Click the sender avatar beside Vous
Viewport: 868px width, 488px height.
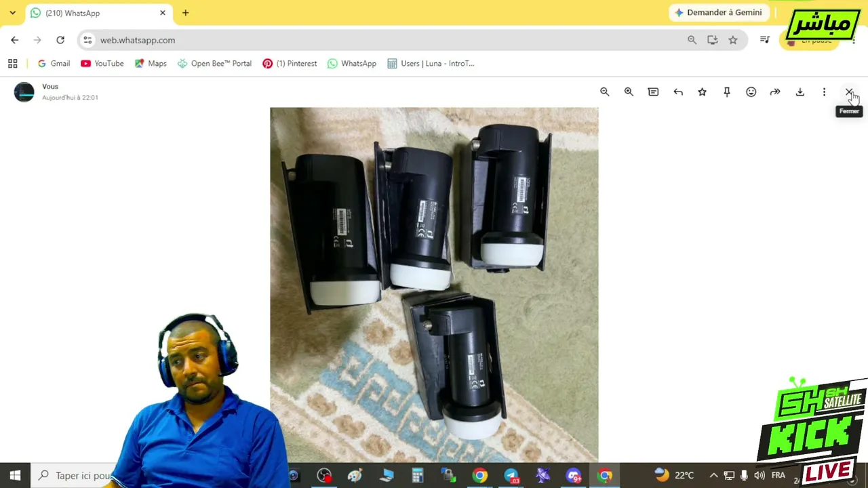coord(24,92)
